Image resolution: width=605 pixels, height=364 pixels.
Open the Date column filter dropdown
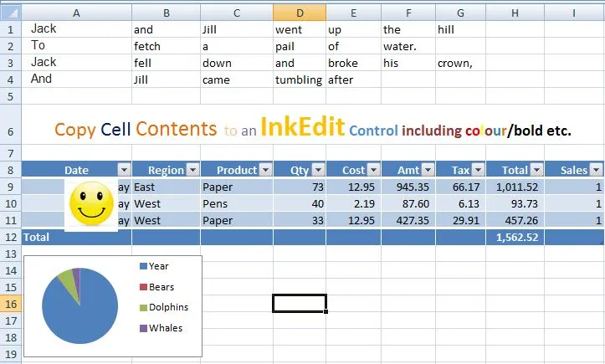point(124,170)
